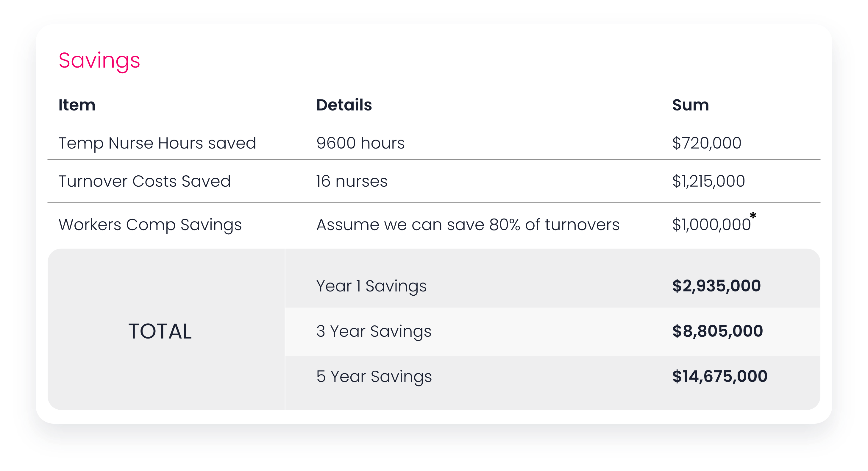
Task: Click the 16 nurses detail
Action: click(352, 181)
